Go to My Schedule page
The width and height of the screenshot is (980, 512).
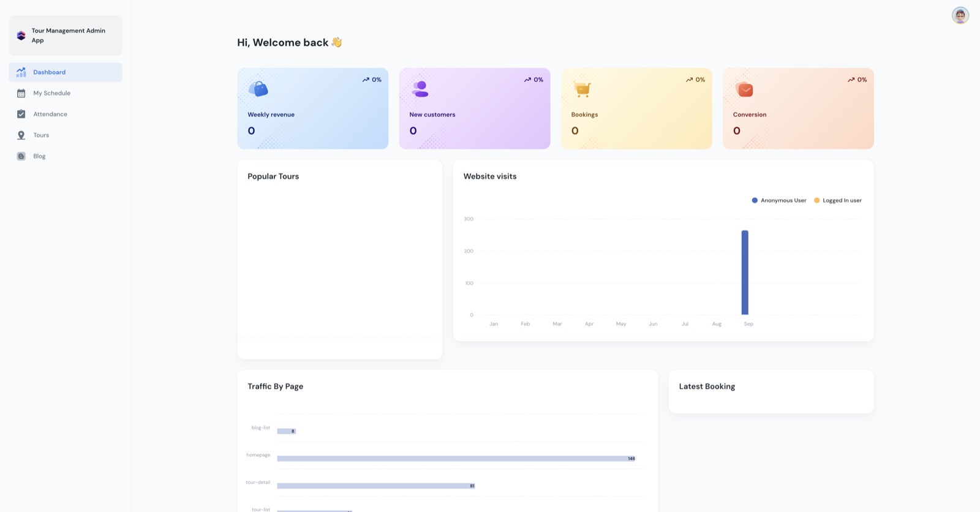coord(66,93)
